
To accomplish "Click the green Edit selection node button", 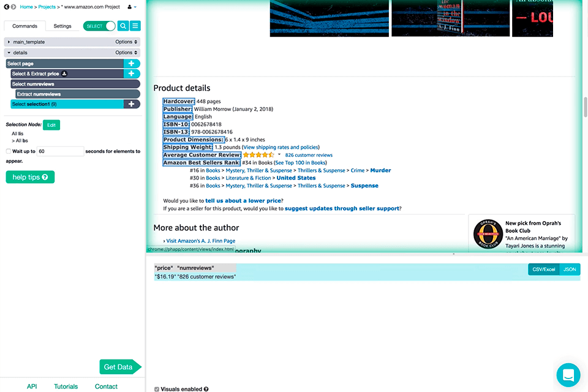I will coord(51,125).
